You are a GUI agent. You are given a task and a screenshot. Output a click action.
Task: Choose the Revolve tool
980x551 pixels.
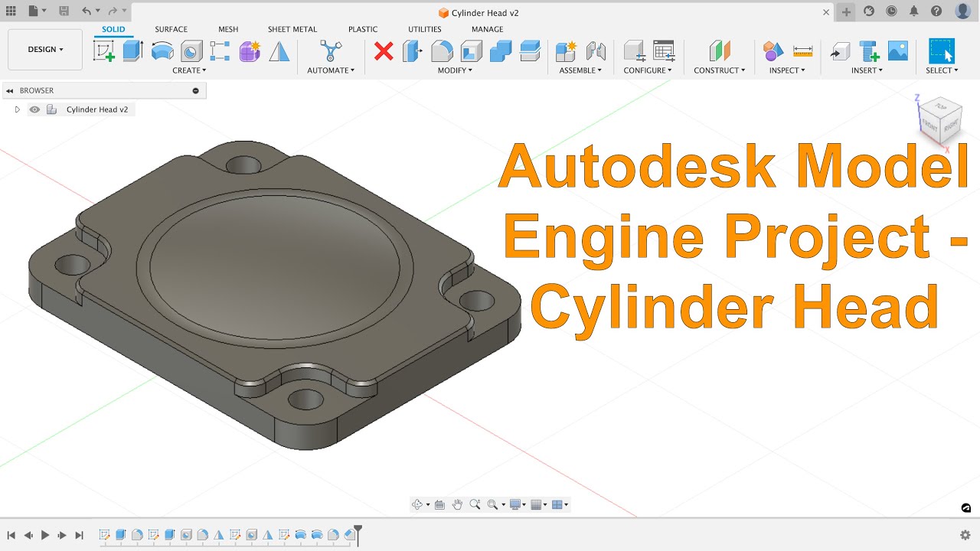pos(162,51)
